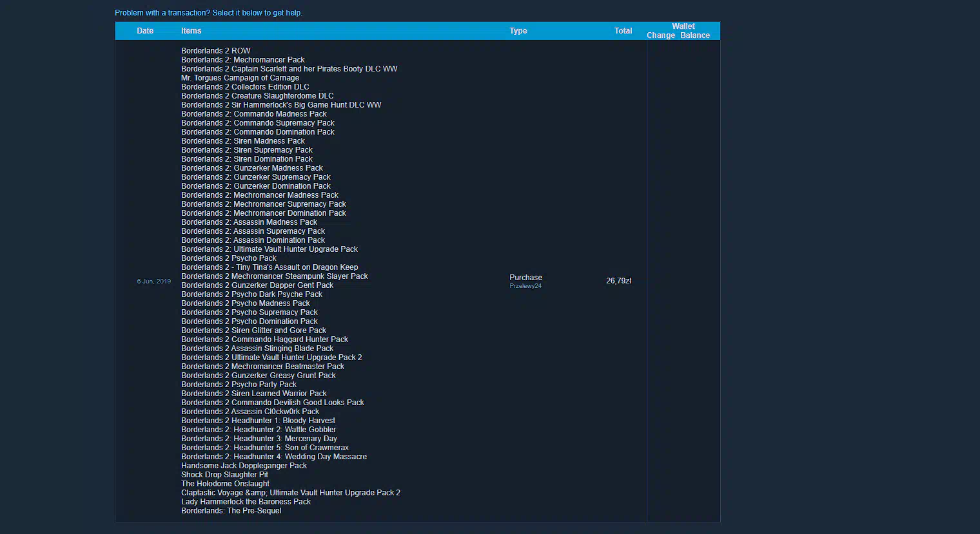
Task: Click 'Headhunter 4: Wedding Day Massacre' item
Action: click(274, 457)
